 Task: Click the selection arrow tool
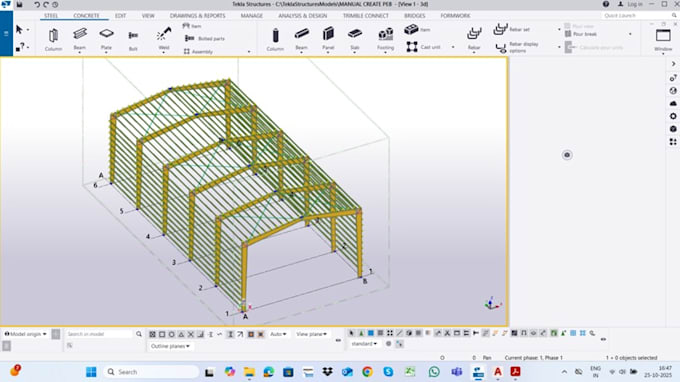19,29
